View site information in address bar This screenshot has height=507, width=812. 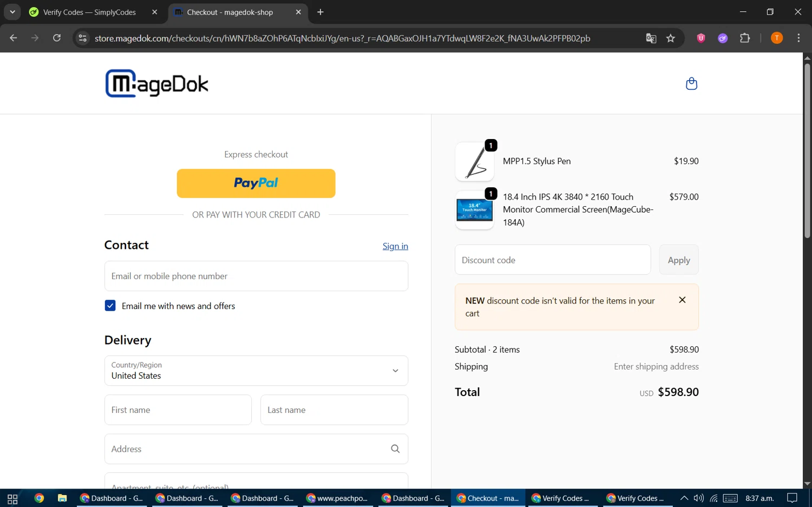pos(82,38)
